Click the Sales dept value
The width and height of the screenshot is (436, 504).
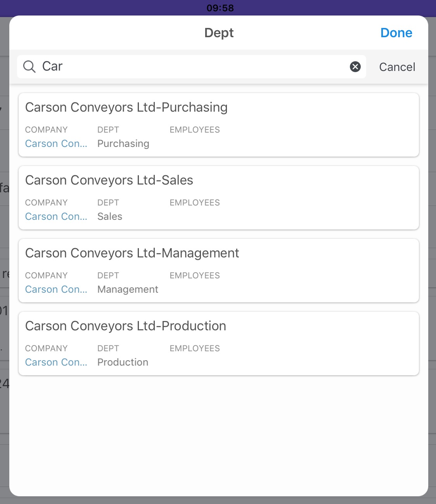[110, 217]
